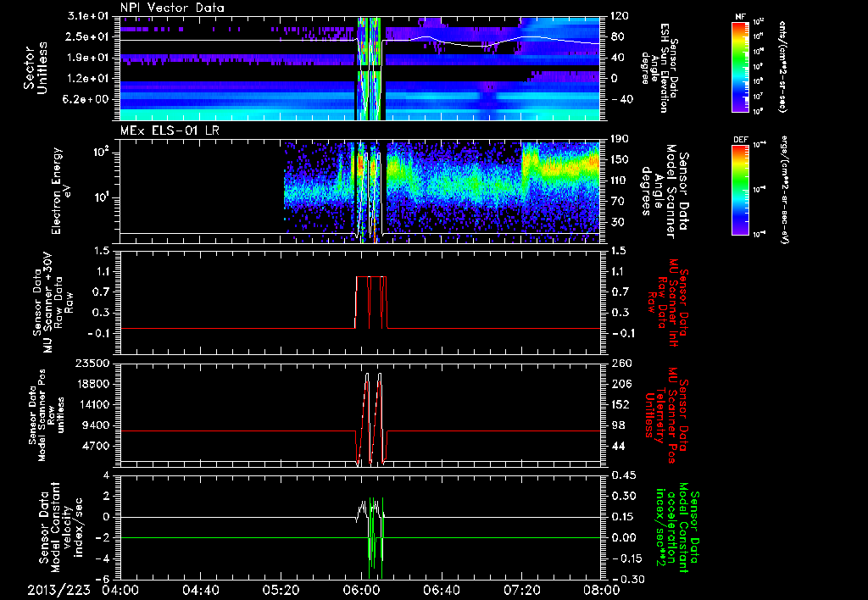
Task: Select the 04:40 time axis label
Action: [x=200, y=591]
